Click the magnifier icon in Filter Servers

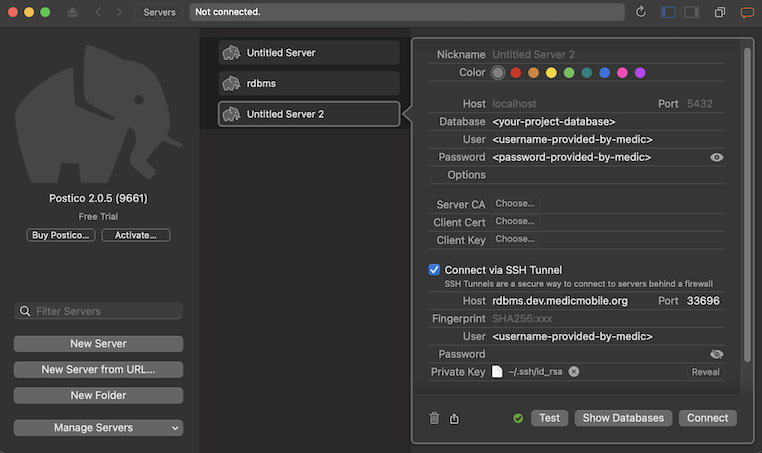coord(25,311)
